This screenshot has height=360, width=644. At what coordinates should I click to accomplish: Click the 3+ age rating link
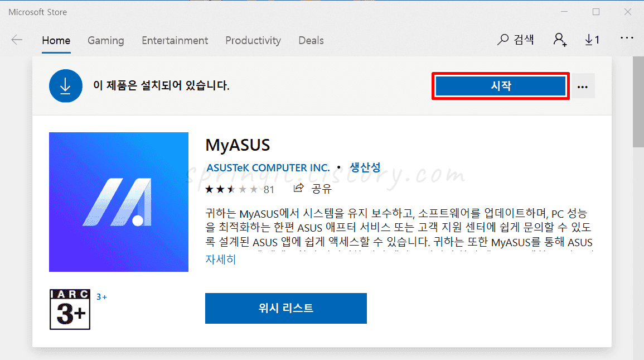tap(101, 297)
